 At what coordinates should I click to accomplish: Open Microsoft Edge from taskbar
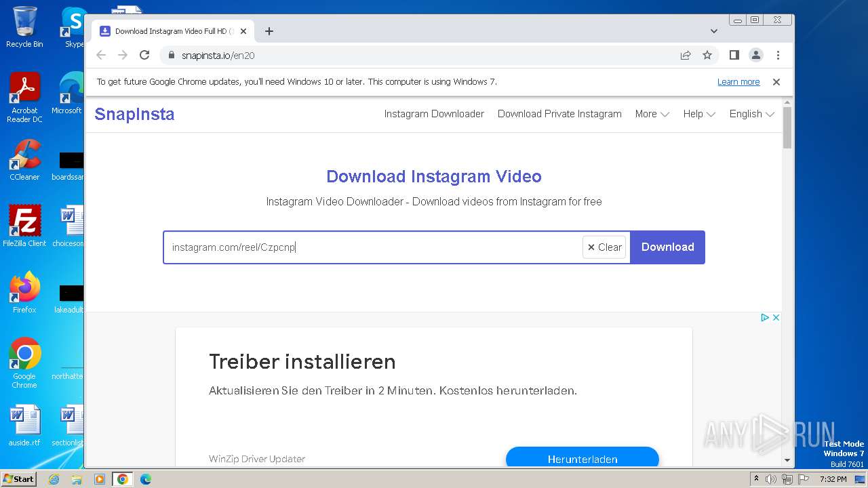click(x=145, y=479)
